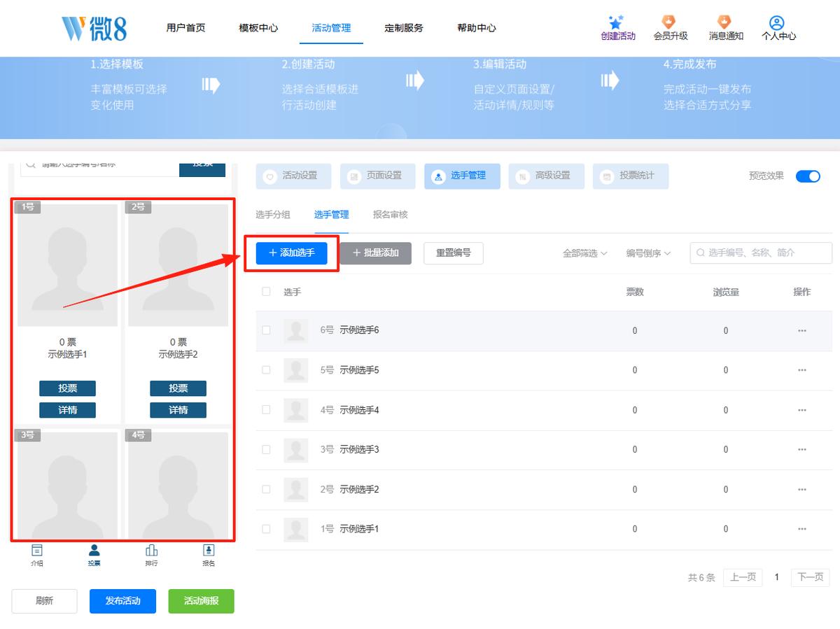Click the 批量添加 button
Image resolution: width=840 pixels, height=629 pixels.
375,253
